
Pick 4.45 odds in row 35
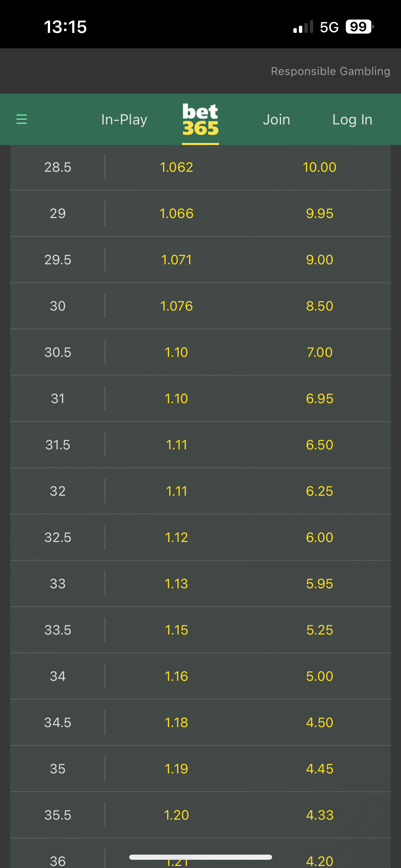pos(319,769)
